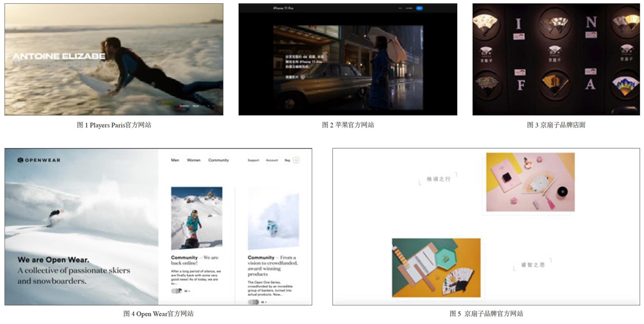Click avatars beside '62 +' count
644x324 pixels.
pyautogui.click(x=253, y=302)
